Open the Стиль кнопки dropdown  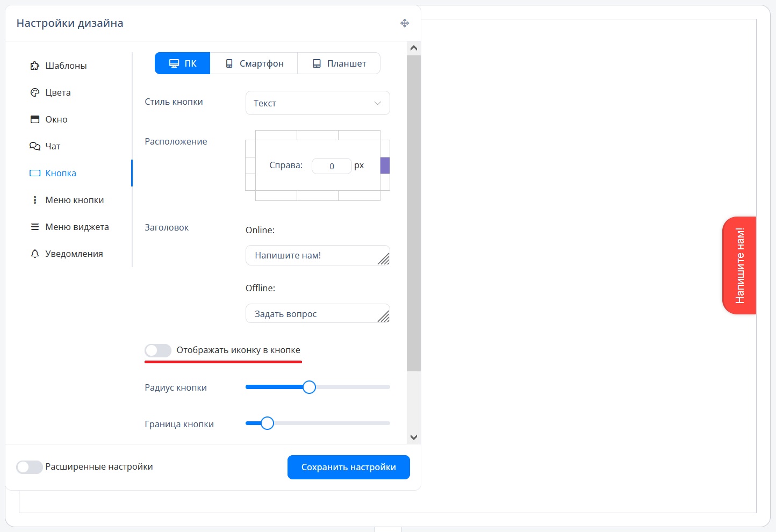[x=318, y=103]
